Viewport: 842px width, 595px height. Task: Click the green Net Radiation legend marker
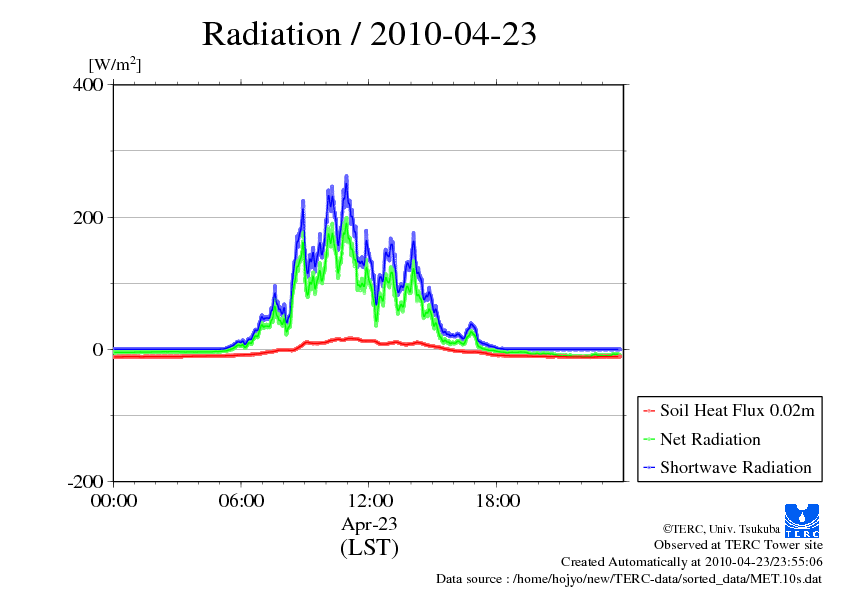[649, 440]
